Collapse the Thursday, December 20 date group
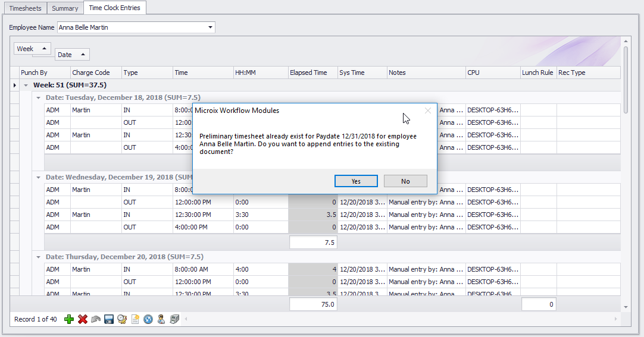Image resolution: width=644 pixels, height=337 pixels. point(39,257)
